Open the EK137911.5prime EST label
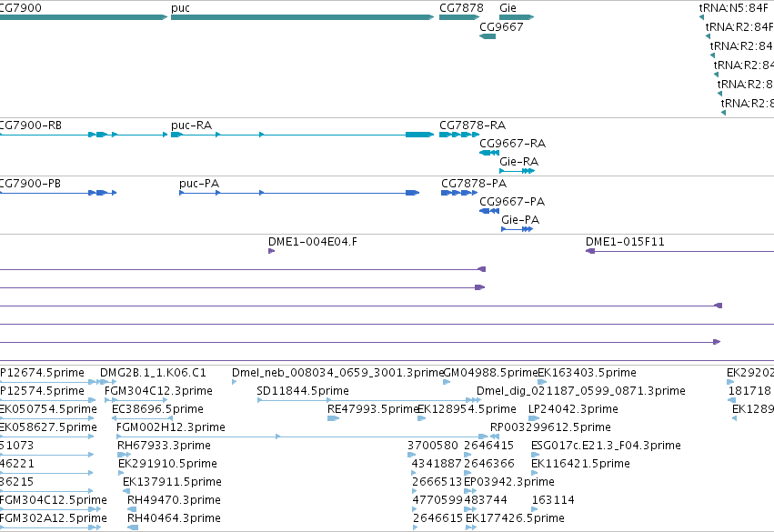 point(172,482)
